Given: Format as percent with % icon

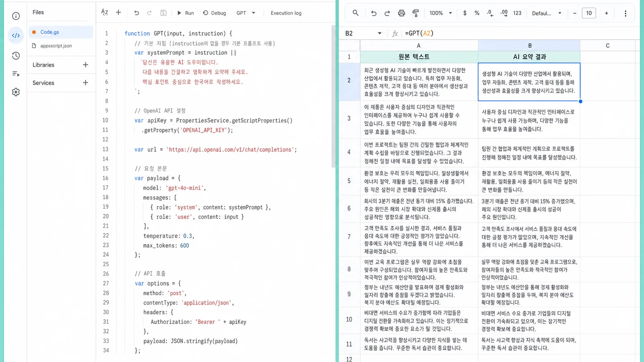Looking at the screenshot, I should coord(477,13).
